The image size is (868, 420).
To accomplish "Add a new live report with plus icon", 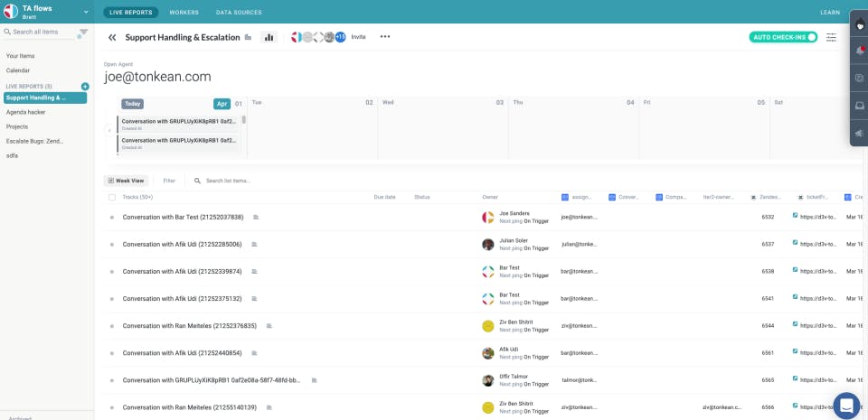I will [x=85, y=86].
